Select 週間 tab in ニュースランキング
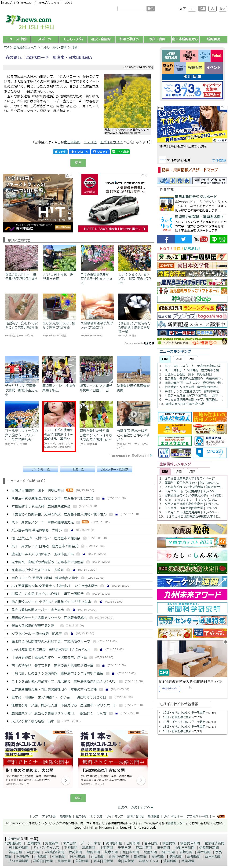 pos(179,359)
